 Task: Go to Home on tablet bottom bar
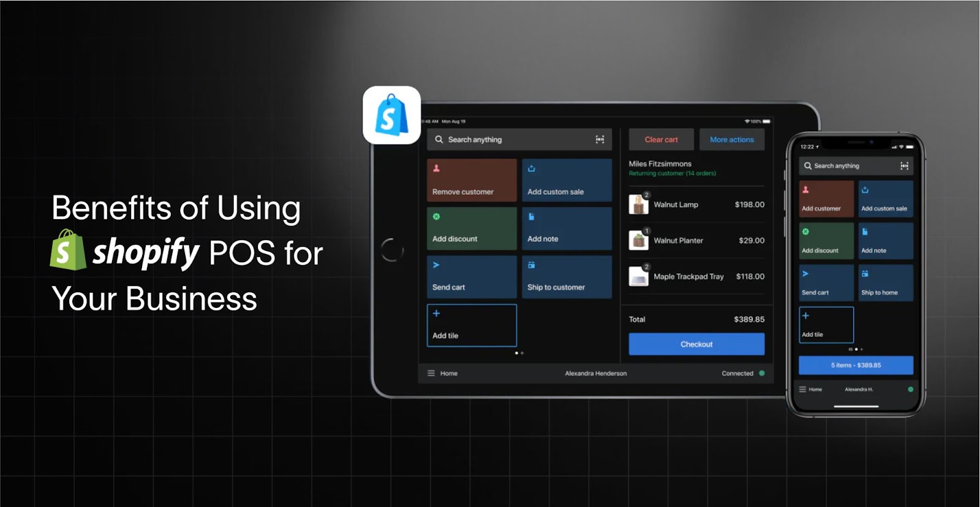pyautogui.click(x=448, y=373)
